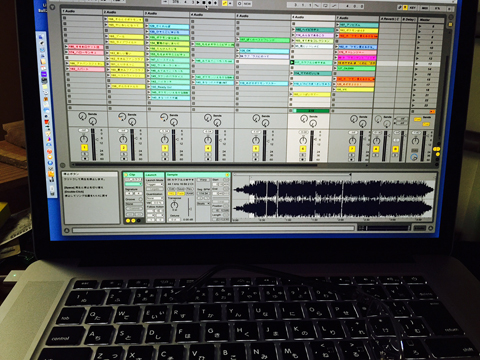Click the Set button beside Start
Image resolution: width=480 pixels, height=360 pixels.
click(x=226, y=180)
